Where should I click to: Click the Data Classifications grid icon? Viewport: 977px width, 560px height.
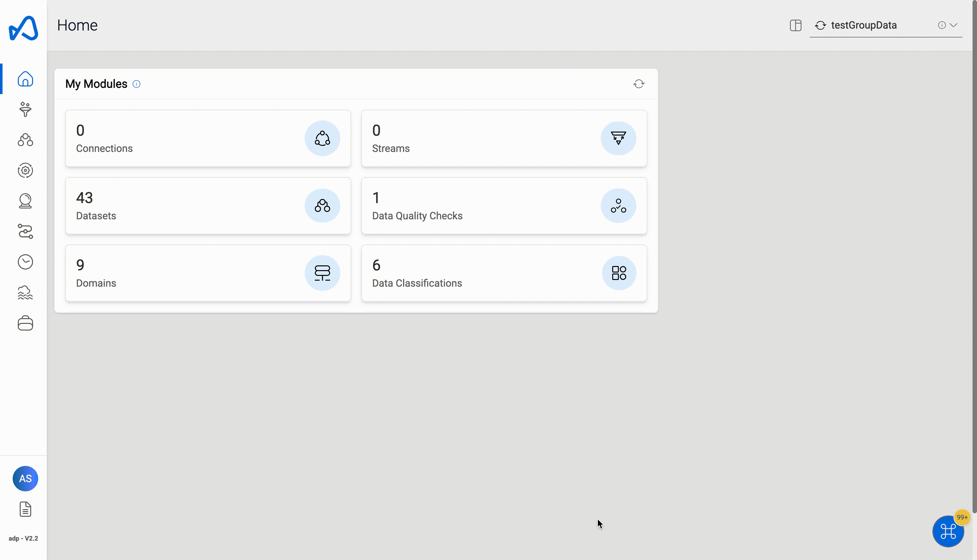coord(618,273)
